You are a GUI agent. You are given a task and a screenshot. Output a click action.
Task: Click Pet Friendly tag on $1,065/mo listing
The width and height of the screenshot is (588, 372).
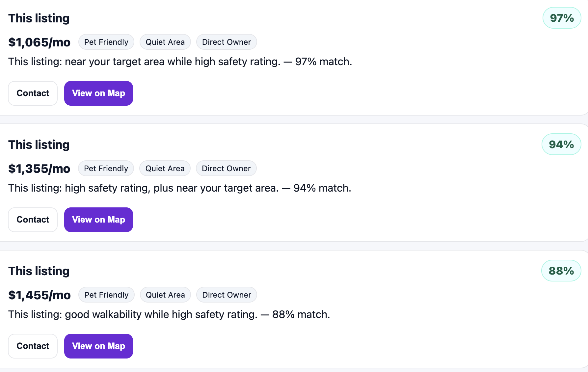point(106,42)
